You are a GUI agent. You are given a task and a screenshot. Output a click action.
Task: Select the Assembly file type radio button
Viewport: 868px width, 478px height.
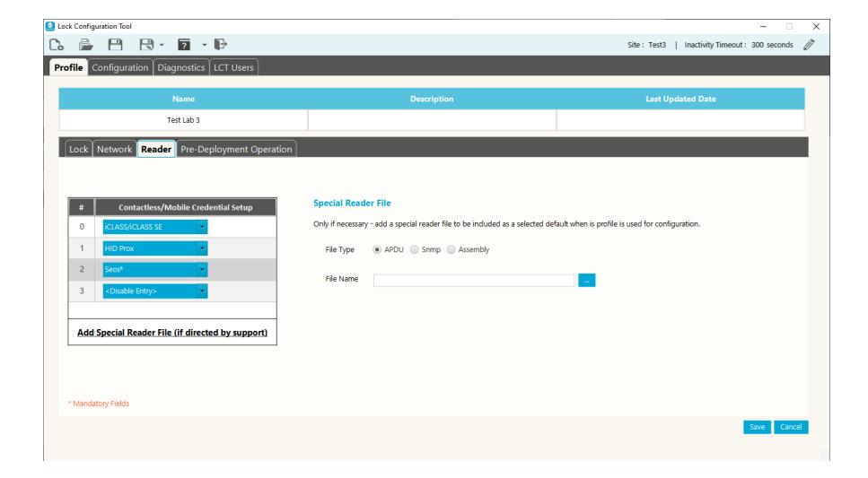(x=452, y=249)
